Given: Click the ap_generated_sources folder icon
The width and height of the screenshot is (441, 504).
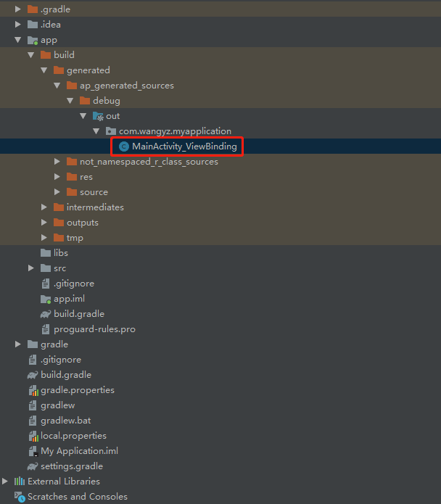Looking at the screenshot, I should 72,86.
